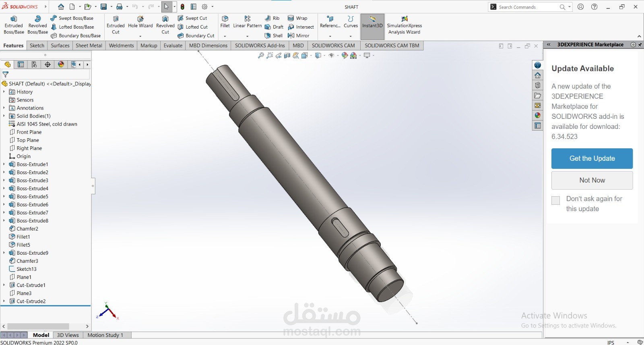Choose Lofted Boss/Base command
Viewport: 644px width, 345px height.
72,27
